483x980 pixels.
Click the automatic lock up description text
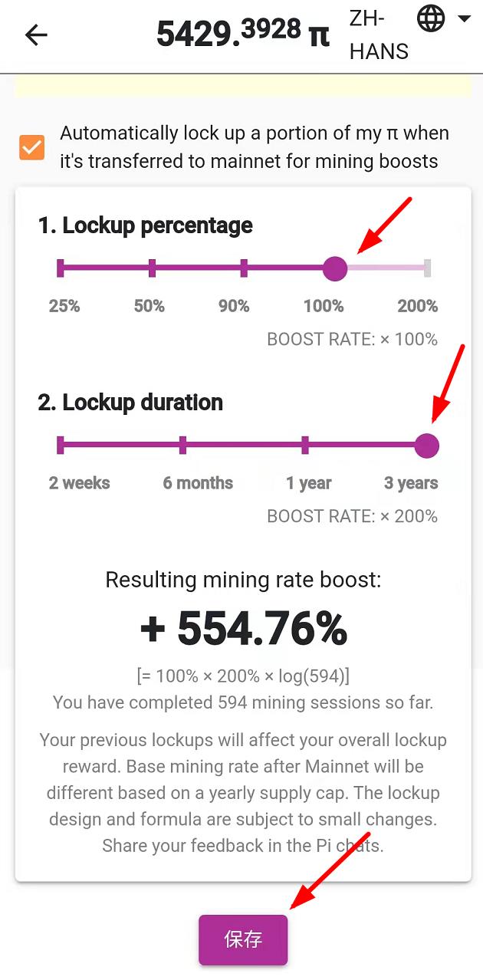(x=255, y=147)
